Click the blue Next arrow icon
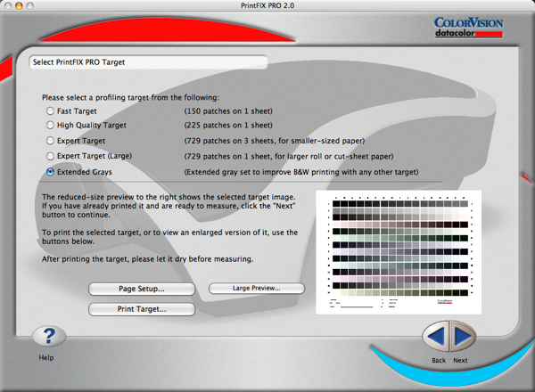This screenshot has height=392, width=535. (x=462, y=336)
